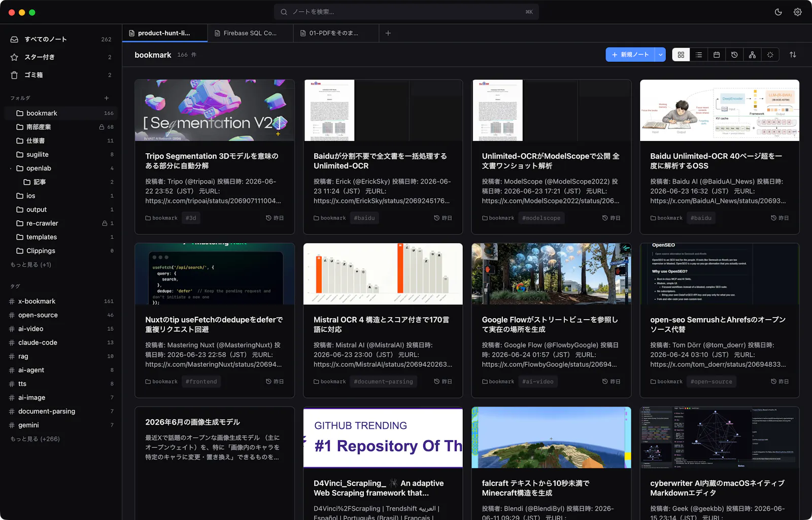Viewport: 812px width, 520px height.
Task: Select the sugilite folder
Action: (61, 154)
